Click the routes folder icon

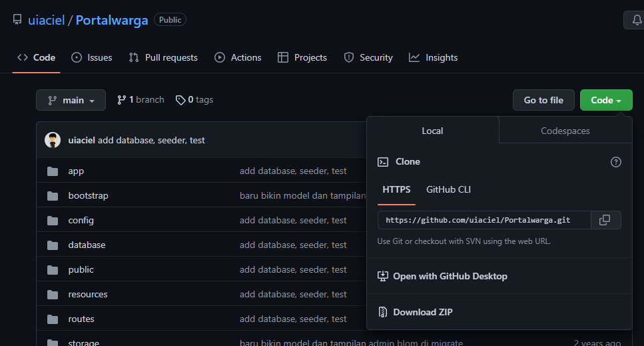(x=53, y=319)
